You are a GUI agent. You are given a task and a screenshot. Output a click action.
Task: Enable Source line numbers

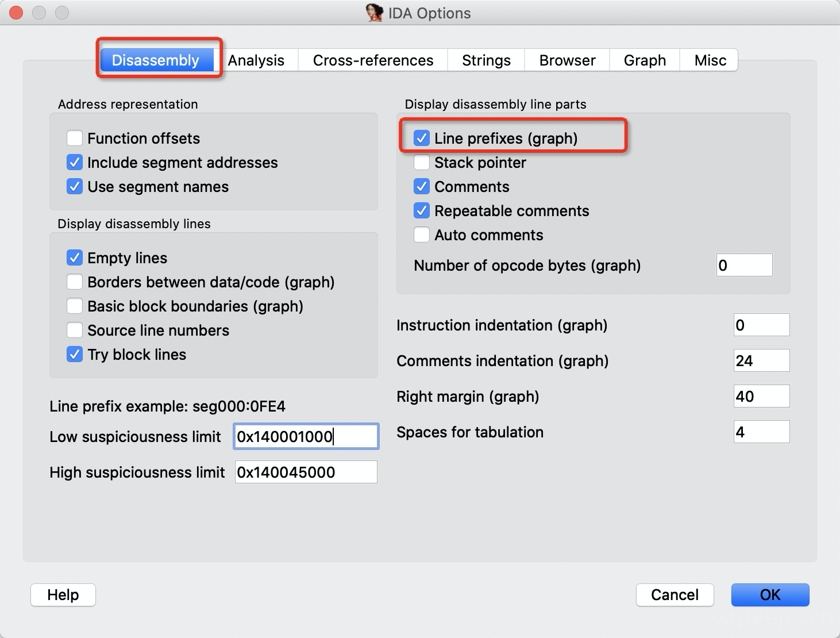coord(75,330)
